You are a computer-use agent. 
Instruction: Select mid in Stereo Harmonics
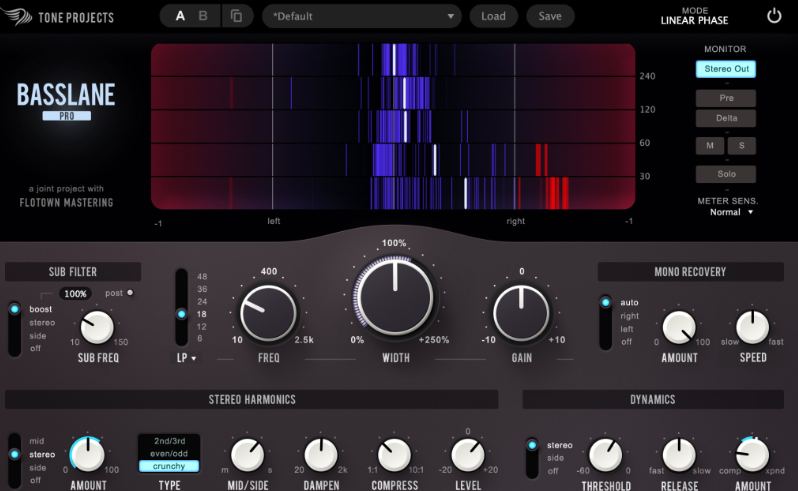coord(37,441)
